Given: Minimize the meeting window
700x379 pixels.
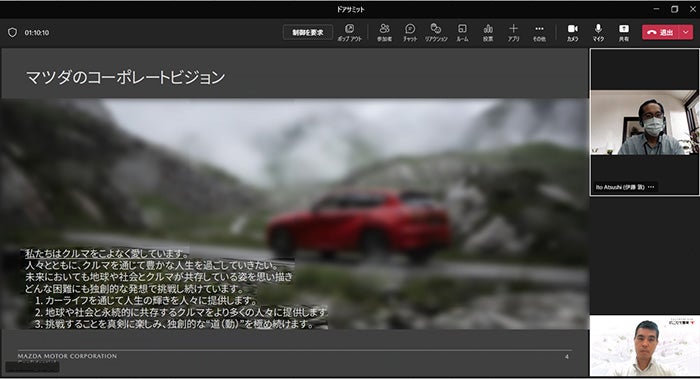Looking at the screenshot, I should pyautogui.click(x=656, y=9).
